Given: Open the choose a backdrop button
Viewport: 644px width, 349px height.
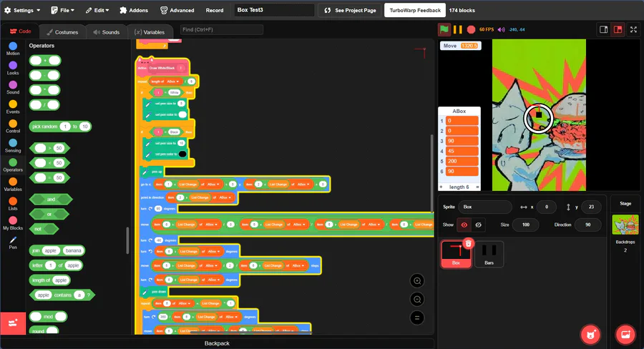Looking at the screenshot, I should pos(625,335).
